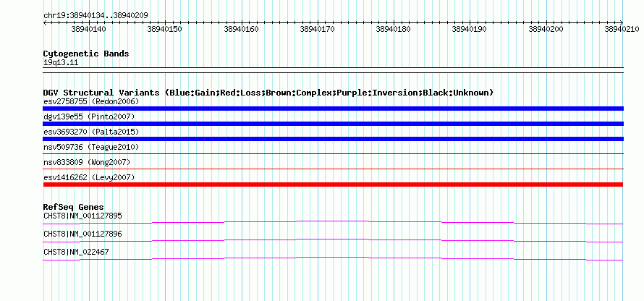Click the magenta gene line under NM_001127896
Viewport: 644px width, 301px height.
333,240
